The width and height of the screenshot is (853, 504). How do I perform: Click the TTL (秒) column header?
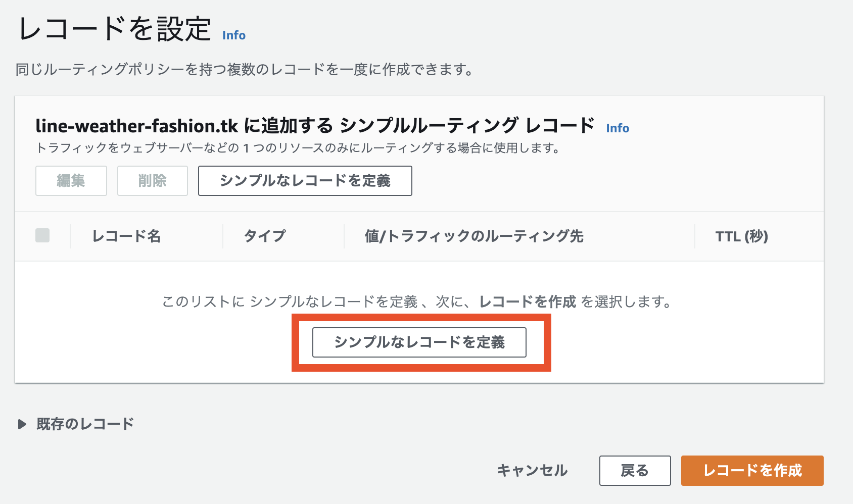(741, 236)
